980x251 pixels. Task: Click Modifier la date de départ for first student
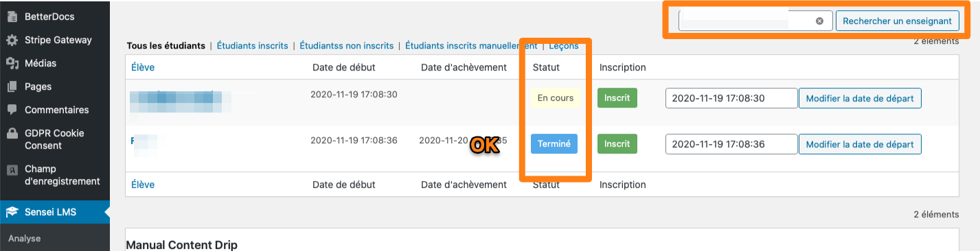(860, 98)
